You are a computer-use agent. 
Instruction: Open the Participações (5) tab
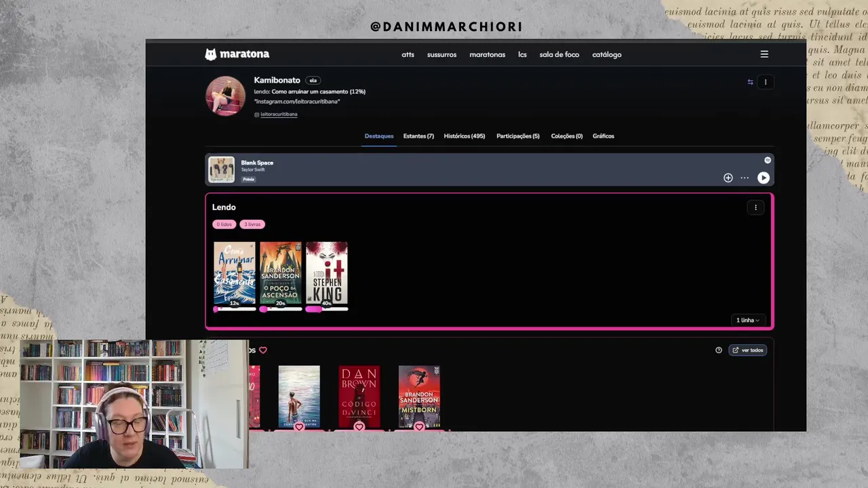click(x=518, y=136)
